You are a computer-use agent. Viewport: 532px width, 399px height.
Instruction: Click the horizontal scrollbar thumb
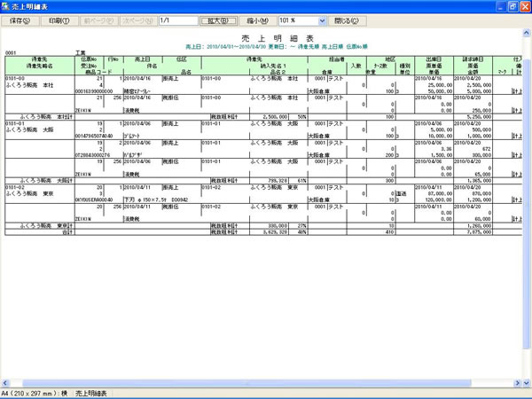[x=246, y=383]
